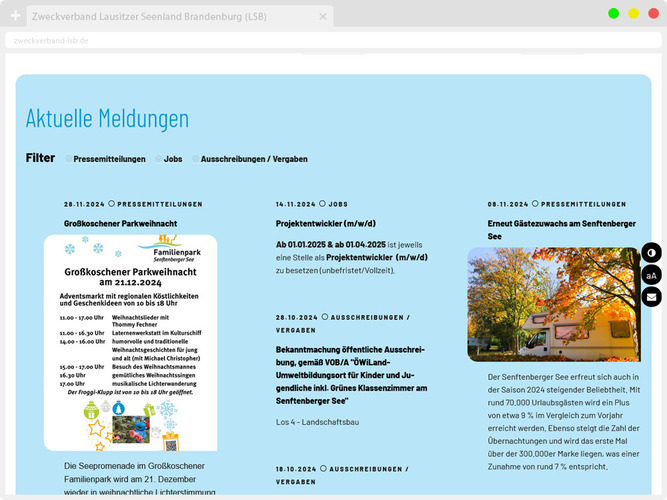
Task: Click the yellow window control button
Action: tap(633, 13)
